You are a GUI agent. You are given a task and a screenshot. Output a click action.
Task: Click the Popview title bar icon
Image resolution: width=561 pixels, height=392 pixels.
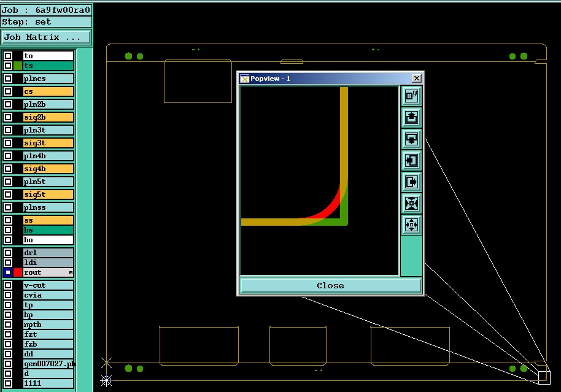pyautogui.click(x=245, y=79)
